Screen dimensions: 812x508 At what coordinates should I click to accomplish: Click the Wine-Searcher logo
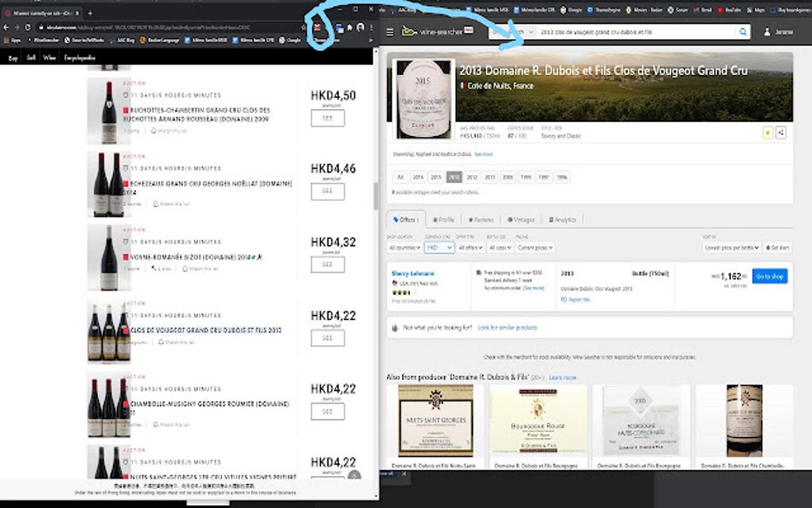pyautogui.click(x=436, y=30)
